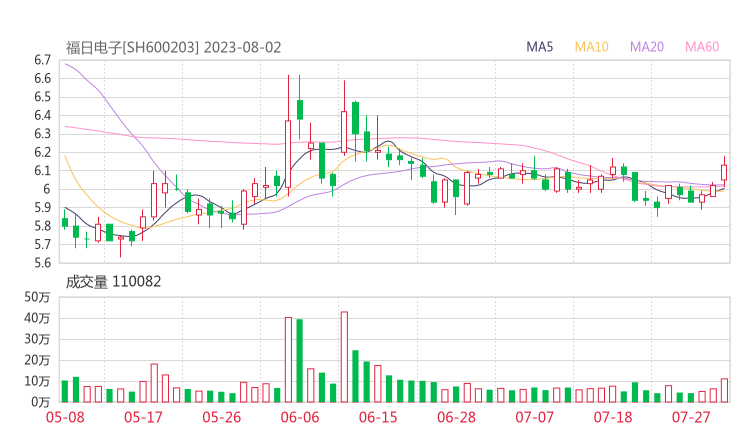Click the 50万 volume axis label
Screen dimensions: 740x440
pos(37,297)
